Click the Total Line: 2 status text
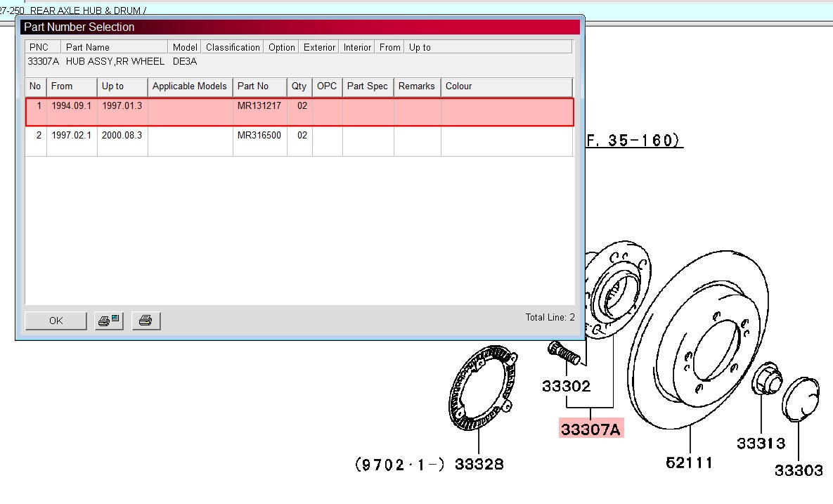 pos(550,318)
